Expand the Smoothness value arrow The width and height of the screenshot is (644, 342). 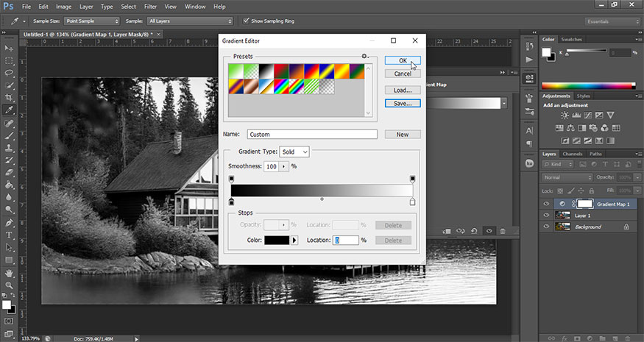point(284,167)
